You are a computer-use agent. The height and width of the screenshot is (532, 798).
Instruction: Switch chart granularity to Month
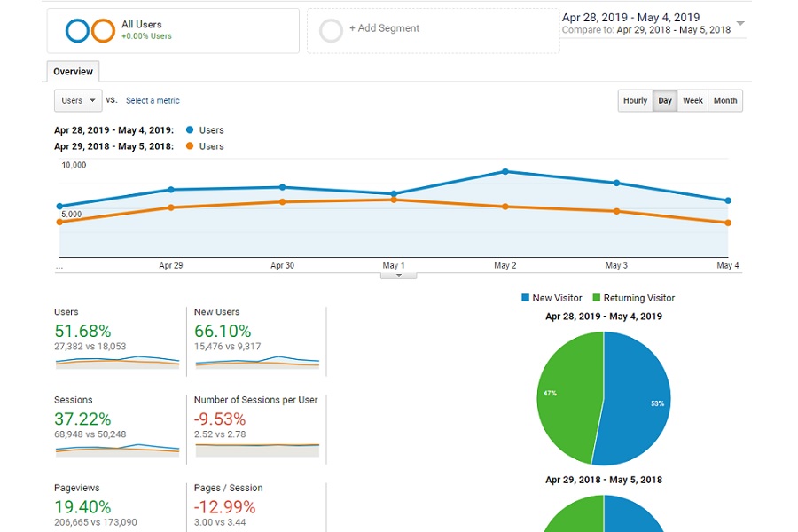pos(725,101)
